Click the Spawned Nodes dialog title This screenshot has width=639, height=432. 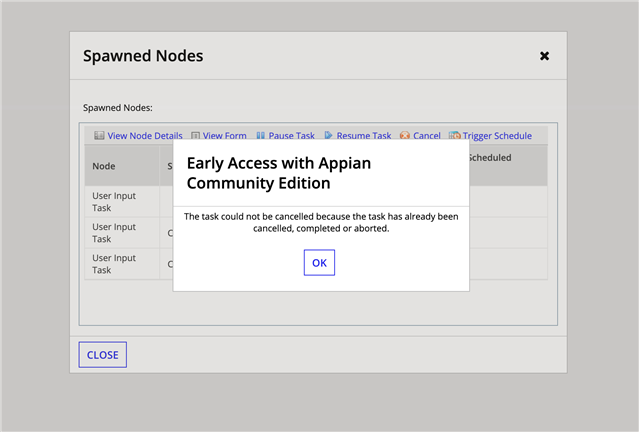(143, 56)
